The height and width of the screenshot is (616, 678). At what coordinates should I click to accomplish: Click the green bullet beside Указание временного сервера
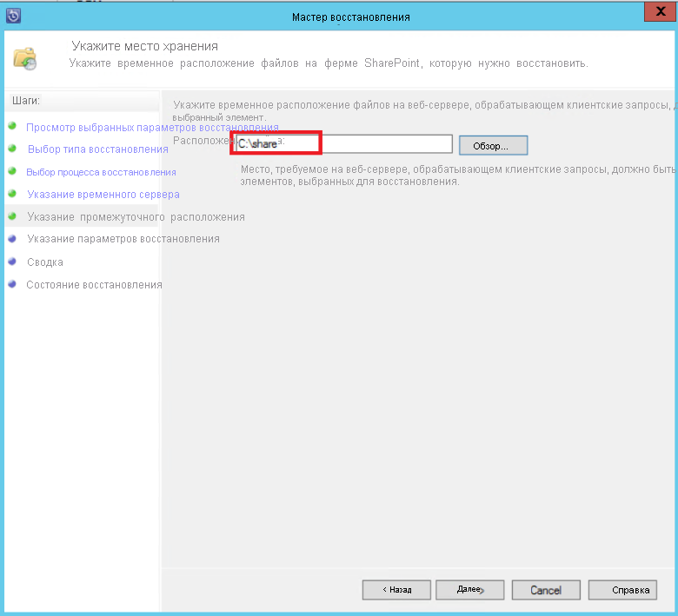(12, 193)
